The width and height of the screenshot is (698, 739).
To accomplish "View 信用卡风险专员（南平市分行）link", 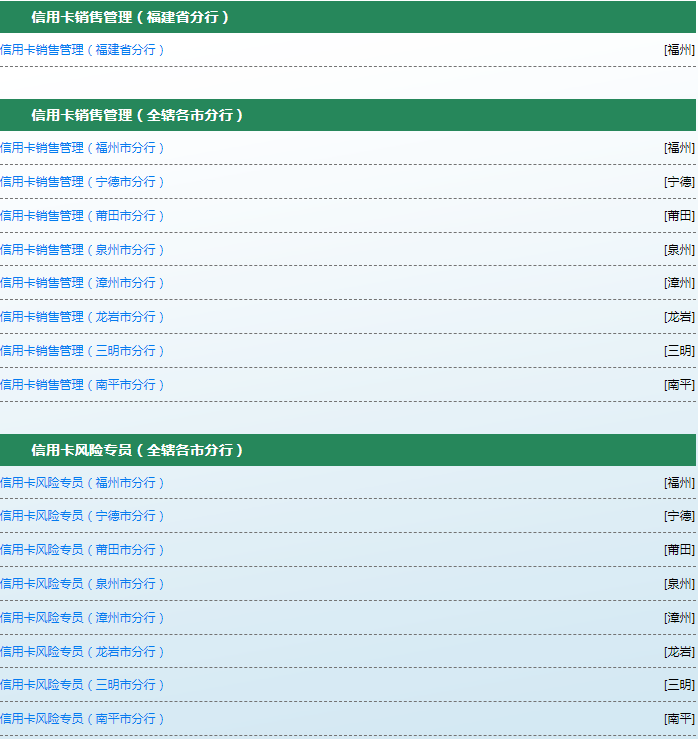I will [82, 719].
